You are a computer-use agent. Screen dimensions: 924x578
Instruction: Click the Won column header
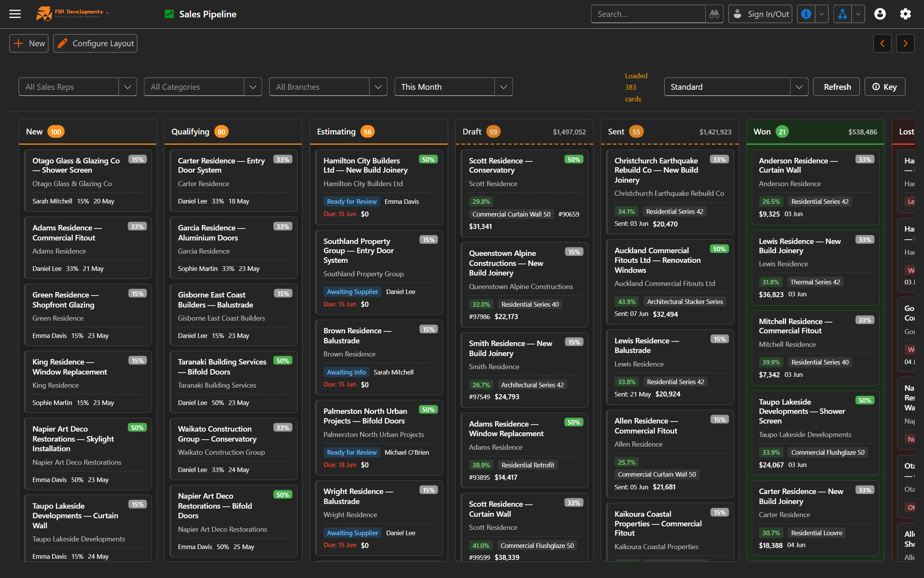pyautogui.click(x=815, y=132)
